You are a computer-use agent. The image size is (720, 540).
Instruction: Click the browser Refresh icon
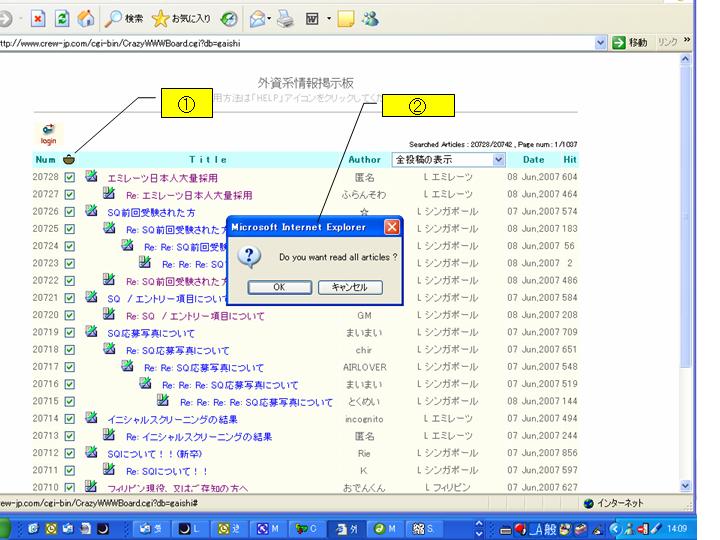click(x=61, y=18)
